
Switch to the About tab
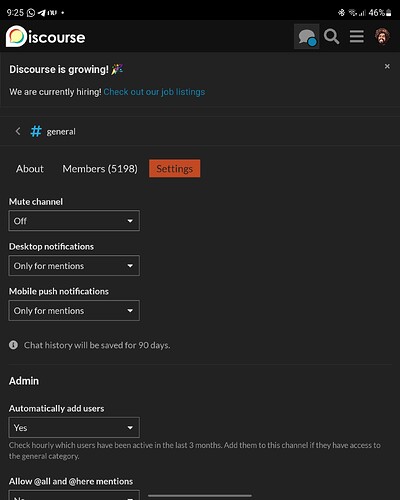click(x=30, y=169)
